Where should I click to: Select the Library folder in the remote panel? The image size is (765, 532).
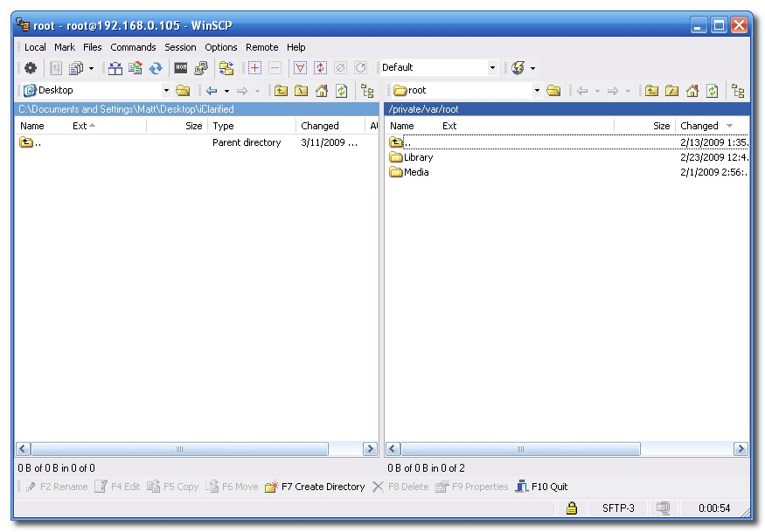418,158
